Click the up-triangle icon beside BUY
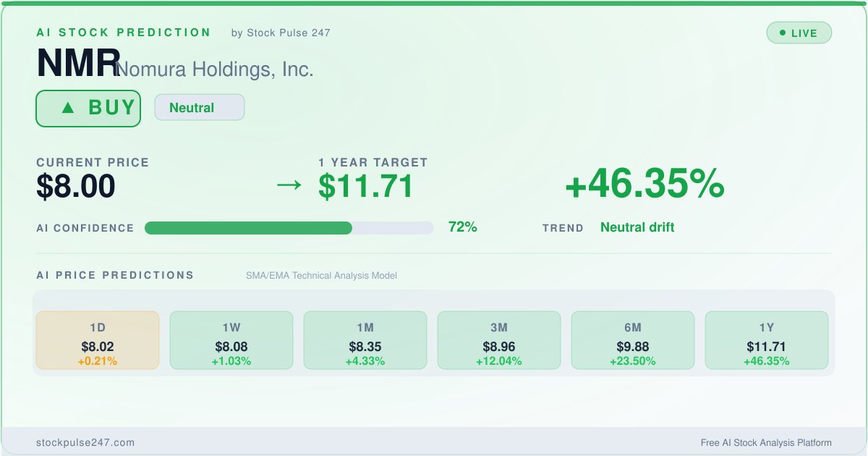 [x=68, y=108]
